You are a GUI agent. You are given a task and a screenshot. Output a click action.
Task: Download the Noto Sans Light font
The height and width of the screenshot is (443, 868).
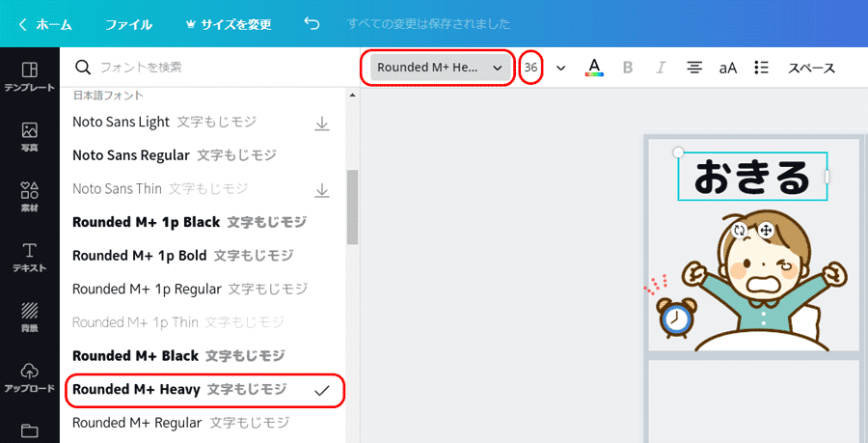pyautogui.click(x=321, y=123)
